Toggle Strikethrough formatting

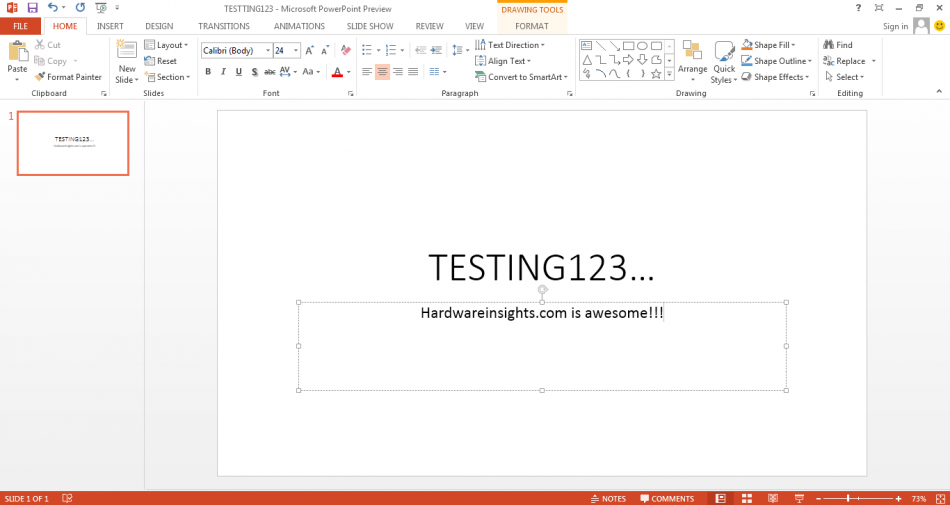click(270, 71)
